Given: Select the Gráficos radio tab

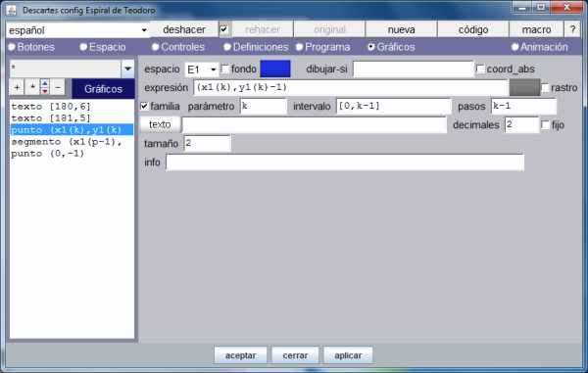Looking at the screenshot, I should (391, 47).
